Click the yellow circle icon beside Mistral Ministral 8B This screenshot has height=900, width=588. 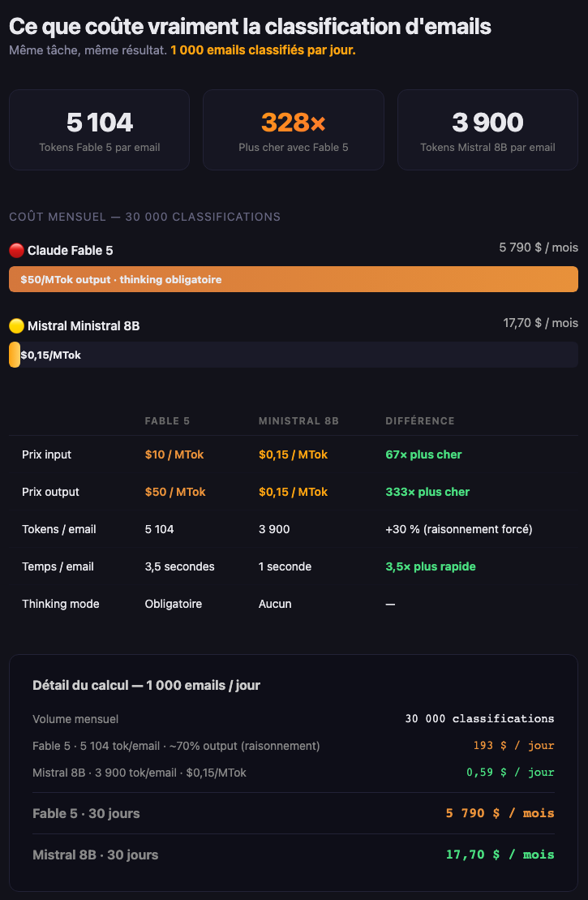pyautogui.click(x=17, y=326)
